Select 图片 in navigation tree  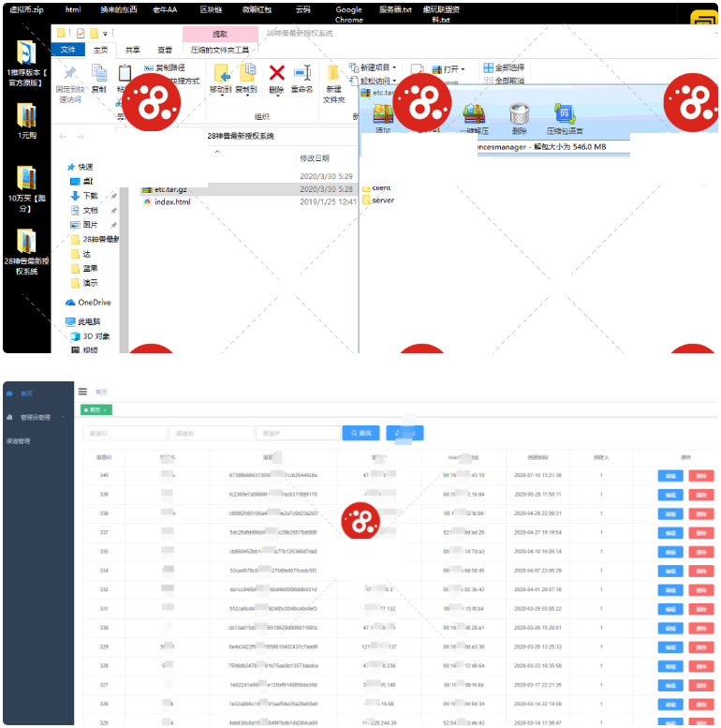click(x=85, y=225)
